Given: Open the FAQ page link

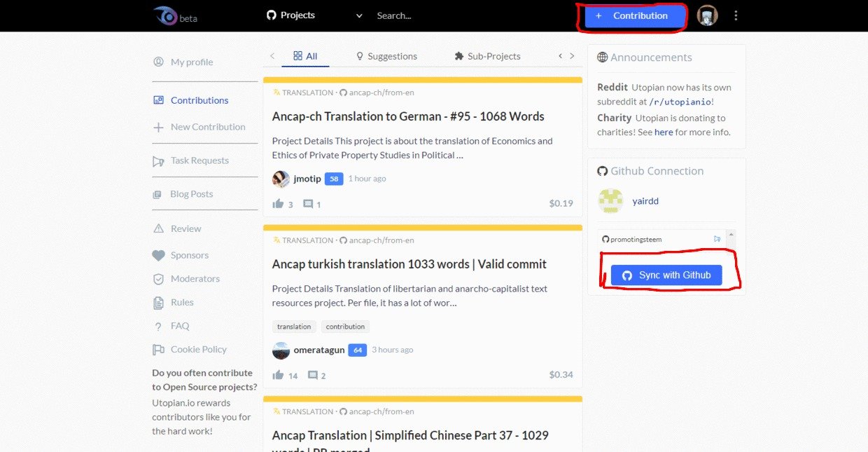Looking at the screenshot, I should 180,326.
